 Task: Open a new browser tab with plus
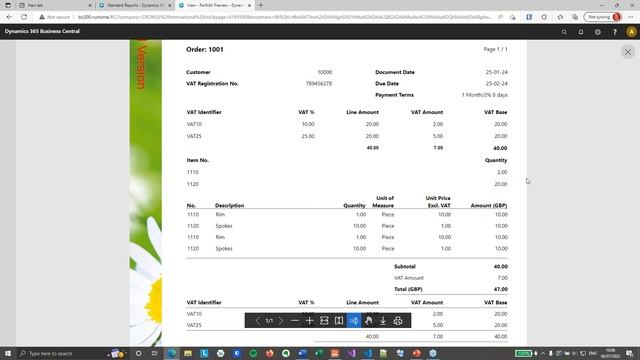click(x=261, y=5)
